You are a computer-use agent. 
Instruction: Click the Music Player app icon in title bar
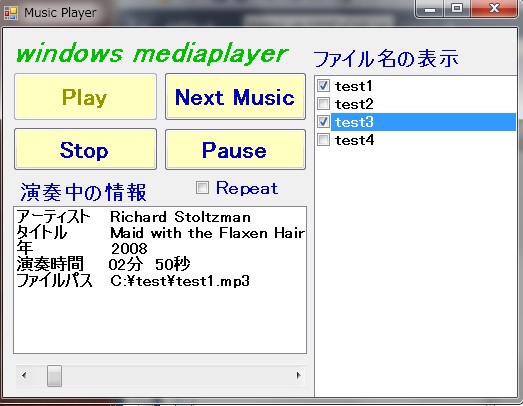[11, 13]
